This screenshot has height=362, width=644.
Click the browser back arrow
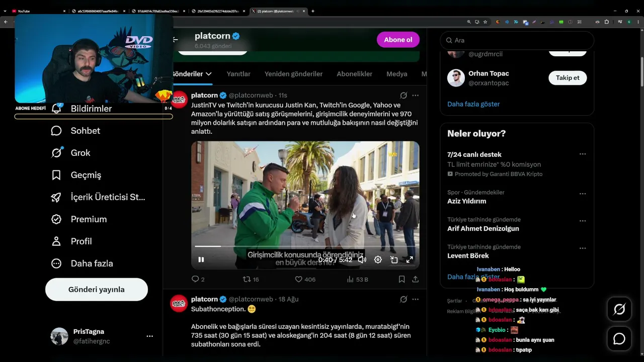click(6, 22)
